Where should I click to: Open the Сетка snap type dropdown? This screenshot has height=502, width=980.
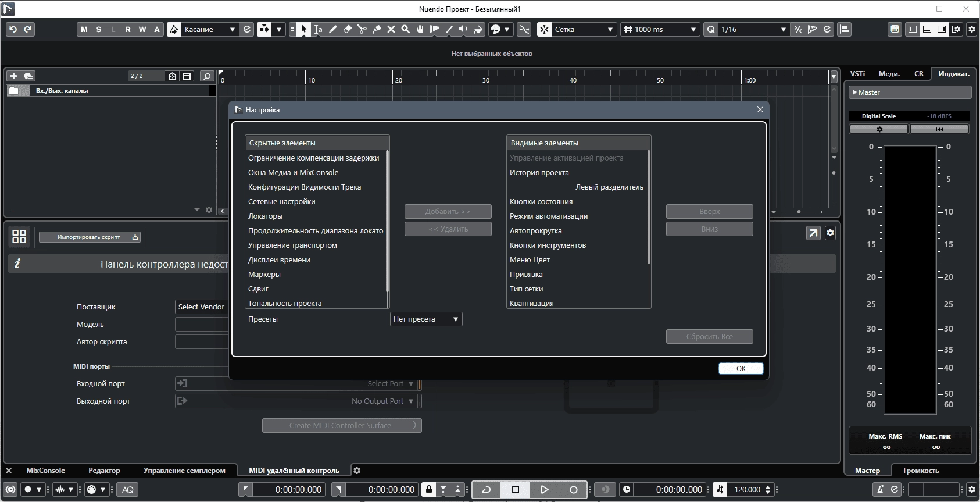(x=584, y=29)
